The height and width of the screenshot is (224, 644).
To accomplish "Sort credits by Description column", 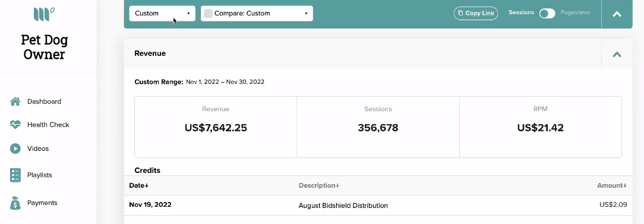I will coord(318,185).
